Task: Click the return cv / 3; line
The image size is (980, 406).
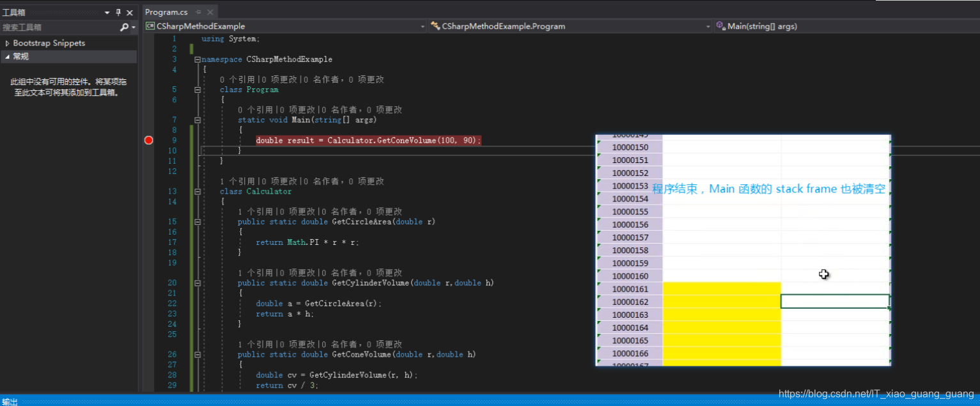Action: click(x=287, y=386)
